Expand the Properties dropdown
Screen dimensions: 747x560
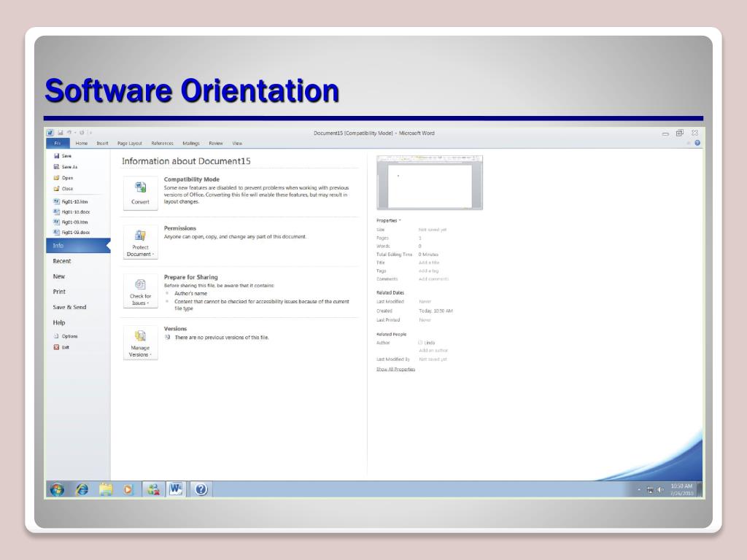(389, 220)
